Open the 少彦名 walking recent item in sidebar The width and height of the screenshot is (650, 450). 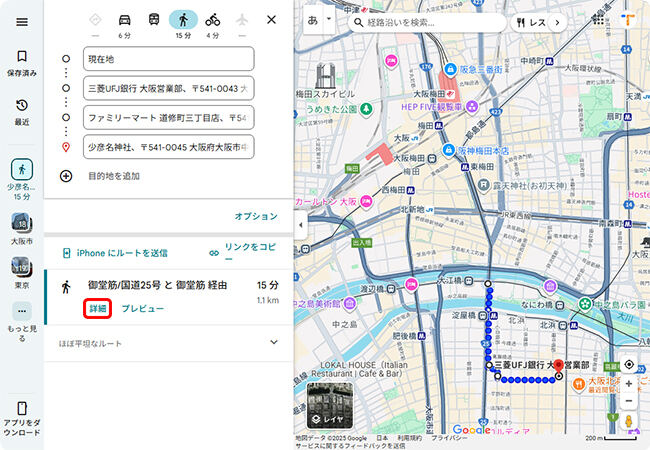point(22,179)
